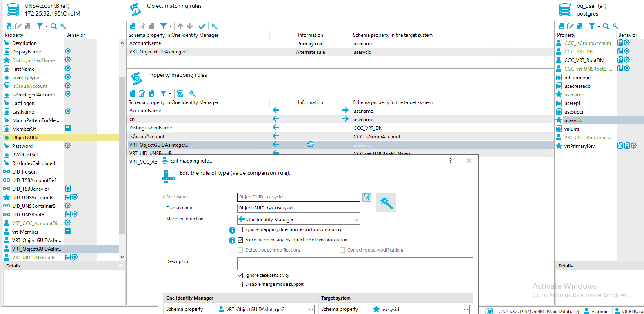This screenshot has height=314, width=644.
Task: Move object matching rule up
Action: pos(180,26)
